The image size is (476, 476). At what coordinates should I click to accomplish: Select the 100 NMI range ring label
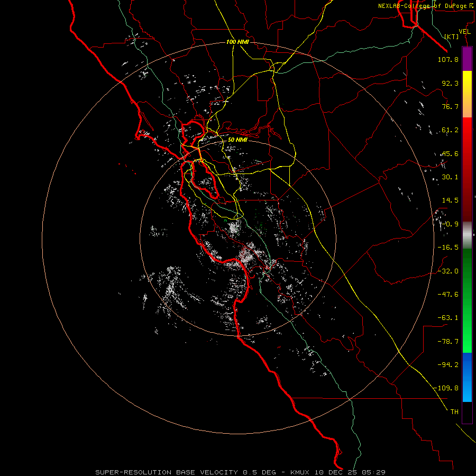(x=237, y=42)
